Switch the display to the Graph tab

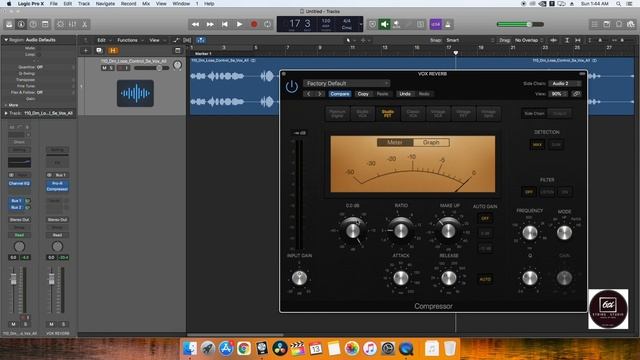(431, 142)
